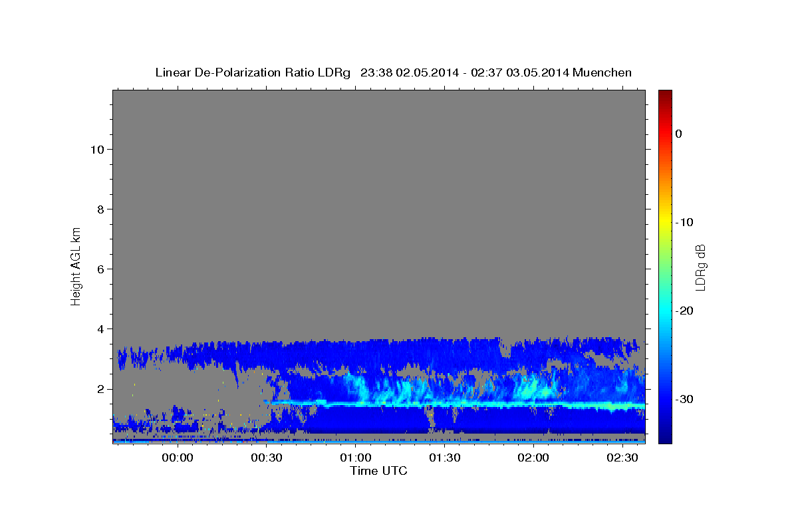Pick the dark red top of colorbar
The width and height of the screenshot is (798, 532).
point(665,95)
